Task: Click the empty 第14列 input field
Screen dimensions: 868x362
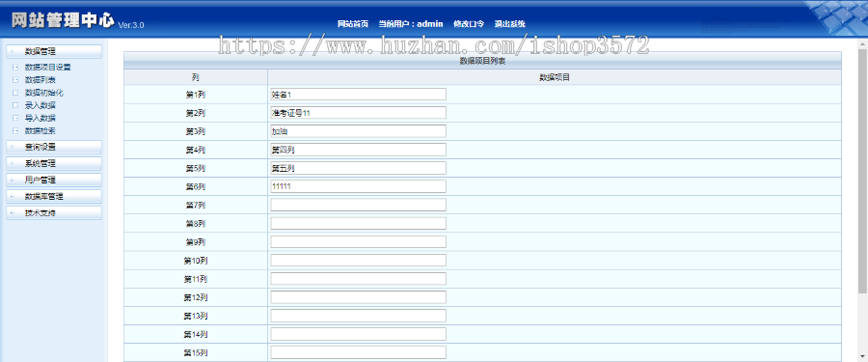Action: coord(358,334)
